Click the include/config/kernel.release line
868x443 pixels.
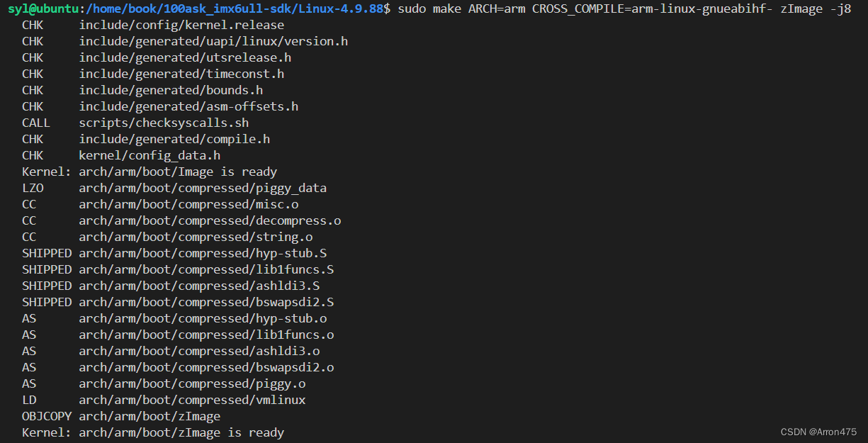click(x=153, y=25)
